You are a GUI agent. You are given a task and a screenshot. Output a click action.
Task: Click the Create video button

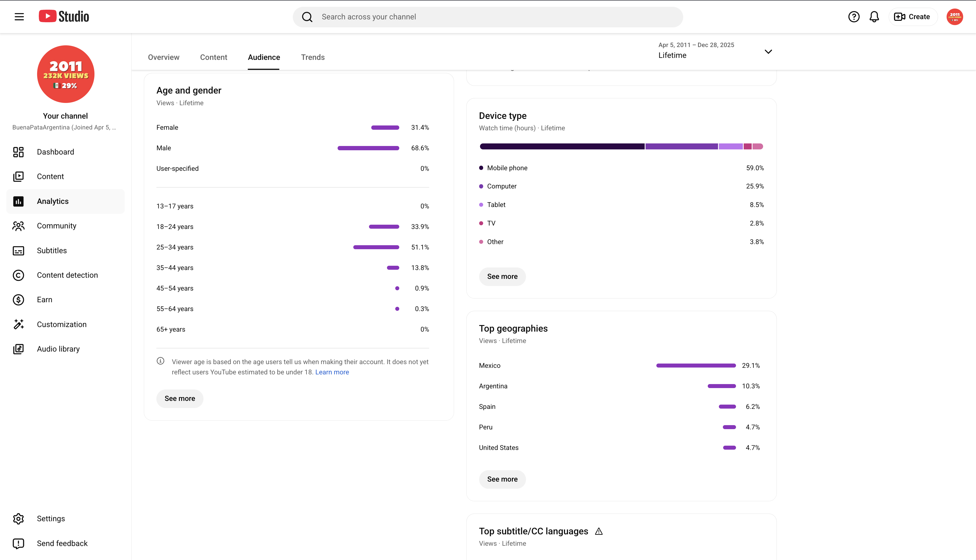point(912,17)
